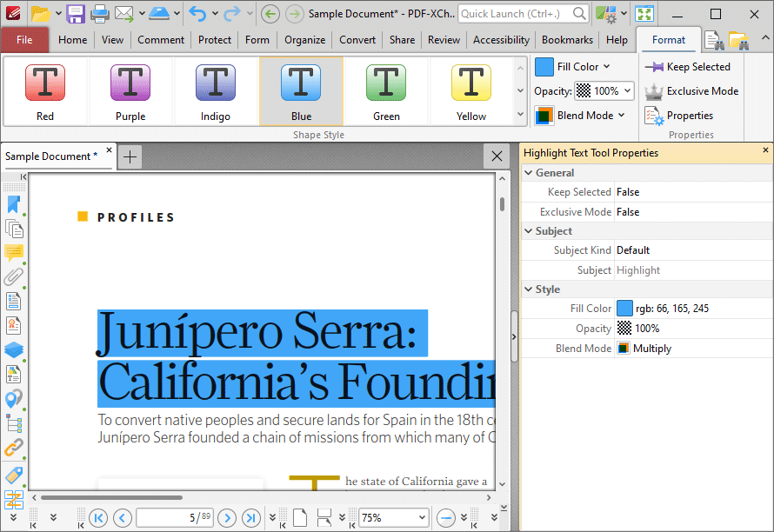This screenshot has width=774, height=532.
Task: Open the Layers pane from sidebar
Action: 14,350
